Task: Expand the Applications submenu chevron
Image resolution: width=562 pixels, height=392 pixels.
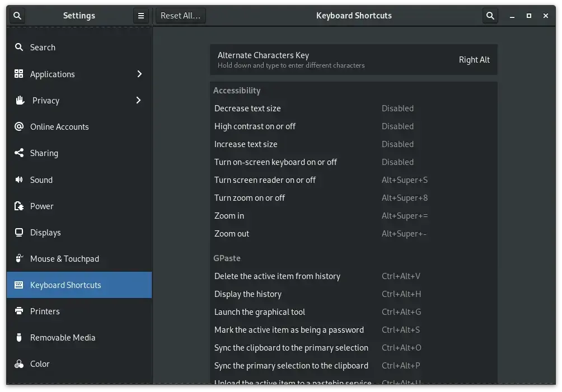Action: [x=139, y=74]
